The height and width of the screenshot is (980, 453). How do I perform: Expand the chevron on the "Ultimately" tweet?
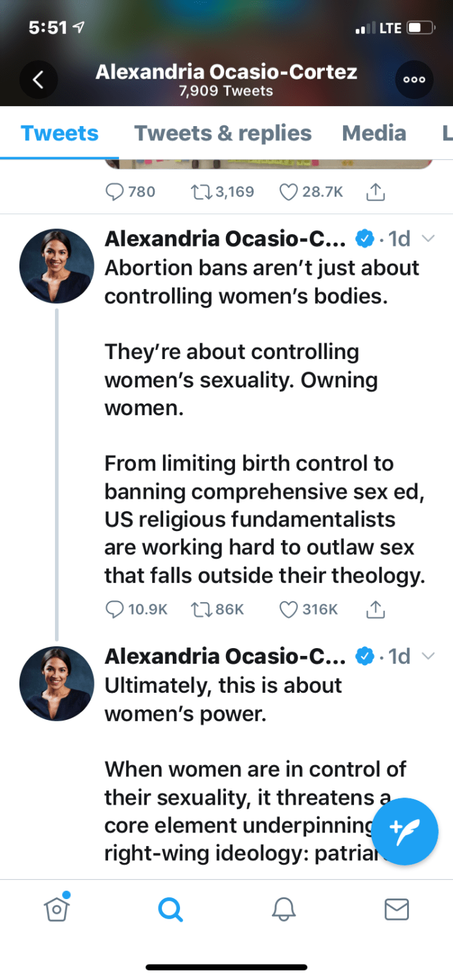(x=427, y=656)
